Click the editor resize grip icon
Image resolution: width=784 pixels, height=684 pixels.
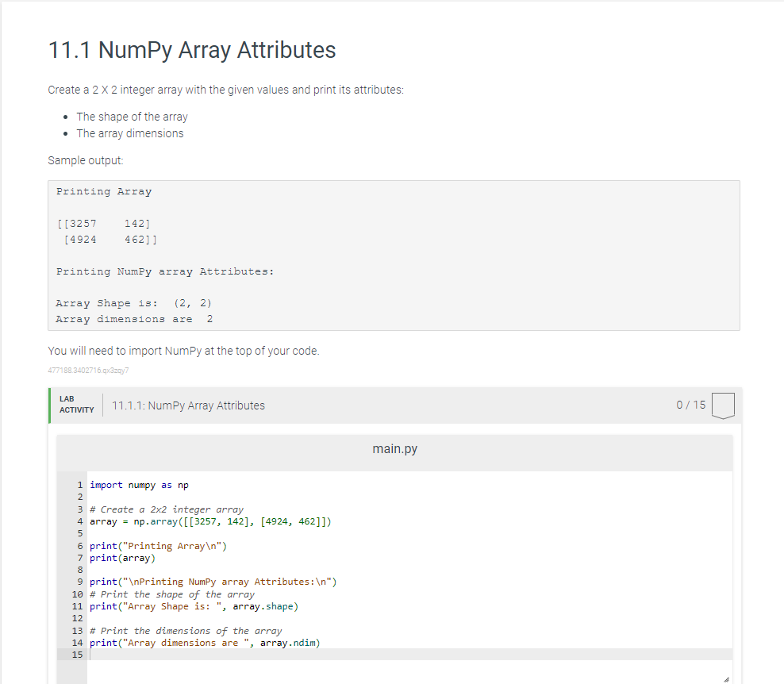[727, 679]
